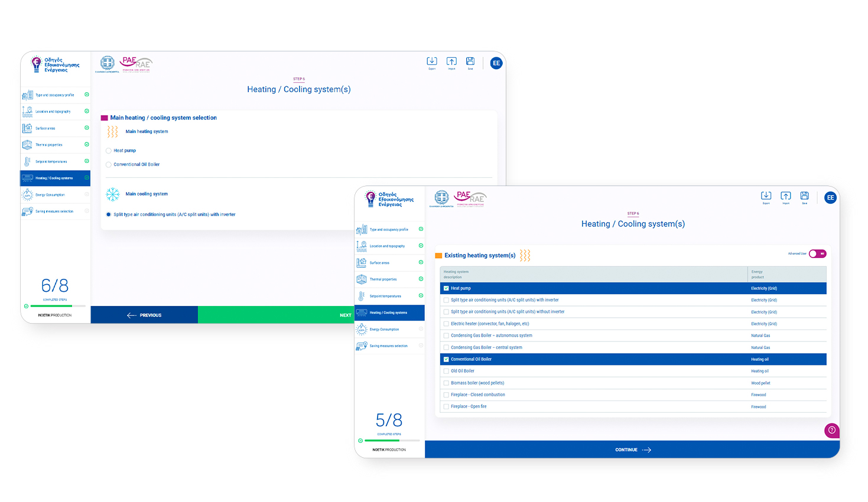Screen dimensions: 868x502
Task: Click the Surface areas icon in the 6/8 window sidebar
Action: click(x=28, y=128)
